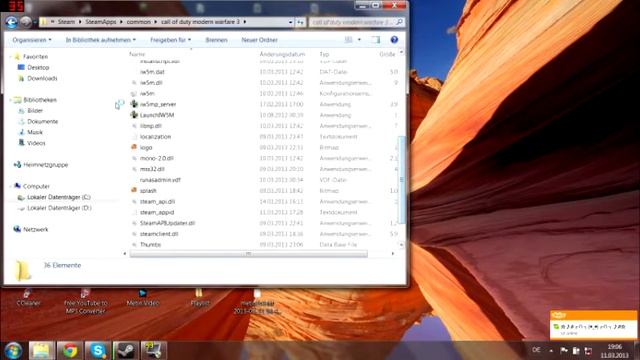The height and width of the screenshot is (360, 640).
Task: Select the logo bitmap file icon
Action: pyautogui.click(x=134, y=147)
